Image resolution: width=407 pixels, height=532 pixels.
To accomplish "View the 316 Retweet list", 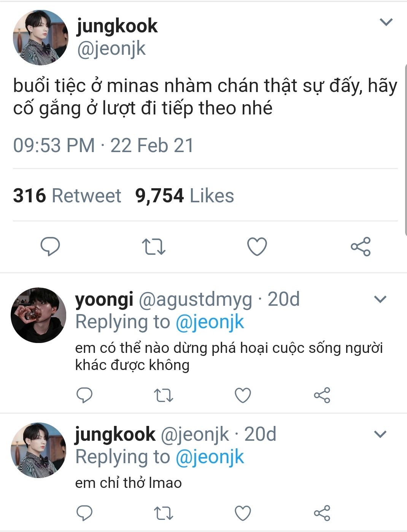I will [67, 196].
